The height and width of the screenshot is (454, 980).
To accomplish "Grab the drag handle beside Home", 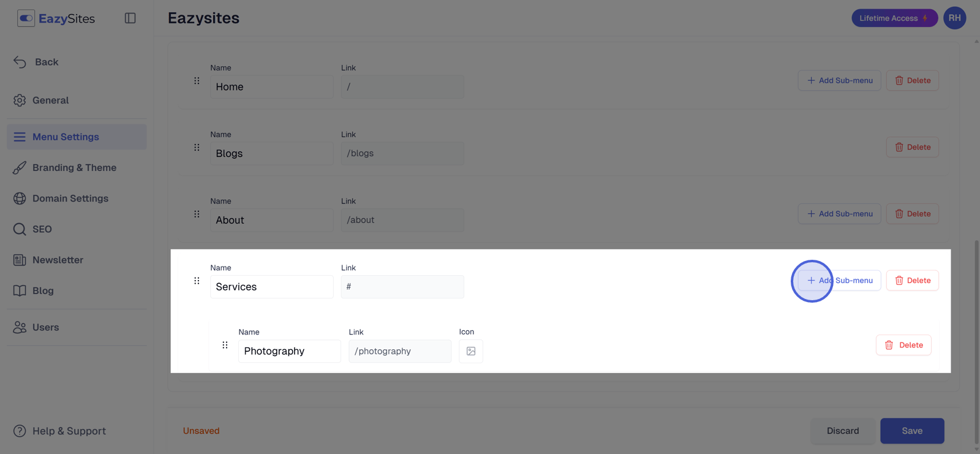I will pyautogui.click(x=197, y=81).
